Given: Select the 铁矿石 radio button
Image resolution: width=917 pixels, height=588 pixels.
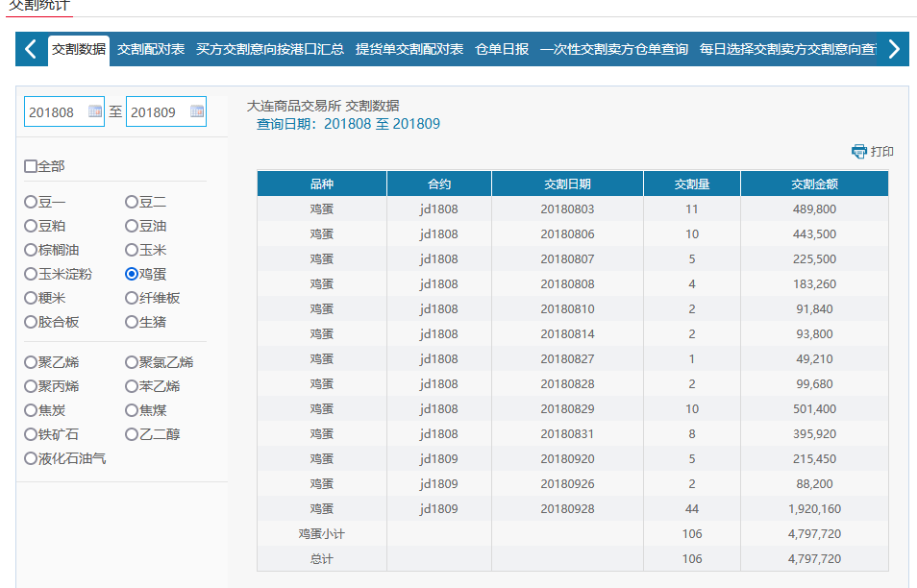Looking at the screenshot, I should coord(31,434).
